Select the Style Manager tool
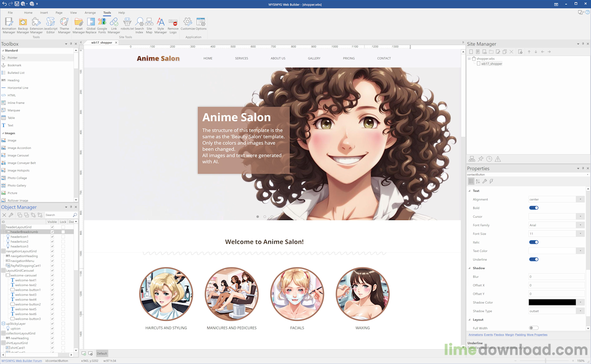Viewport: 591px width, 364px height. pos(161,23)
